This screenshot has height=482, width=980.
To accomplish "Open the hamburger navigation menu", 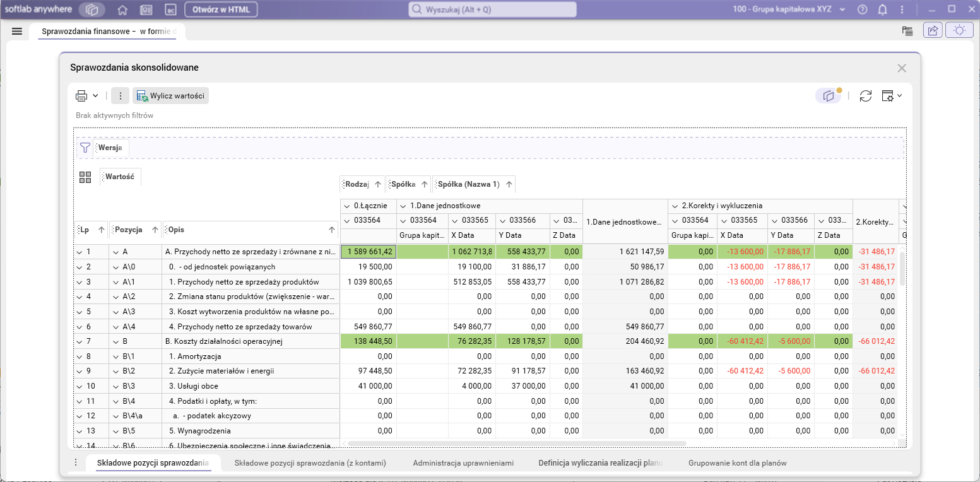I will [17, 31].
